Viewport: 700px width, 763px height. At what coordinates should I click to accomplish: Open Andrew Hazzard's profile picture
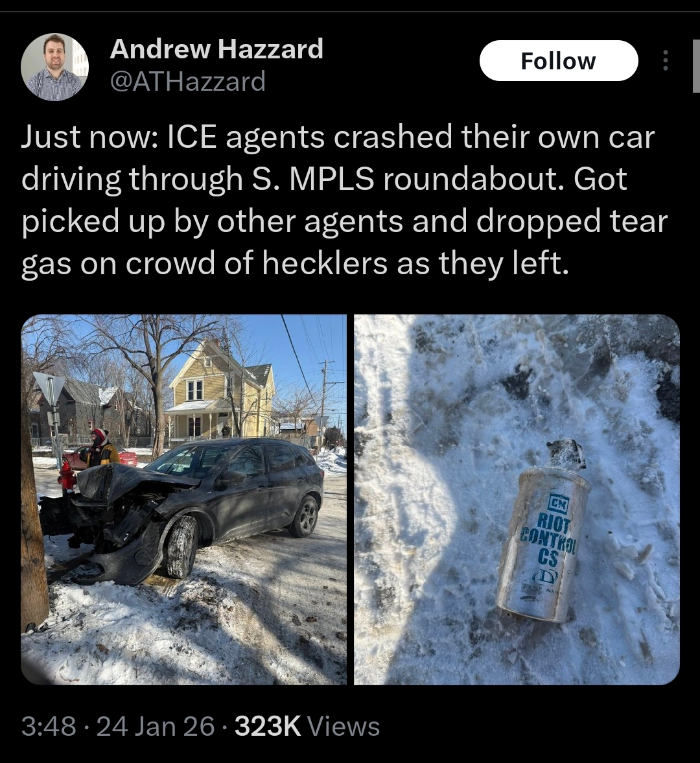pyautogui.click(x=54, y=67)
